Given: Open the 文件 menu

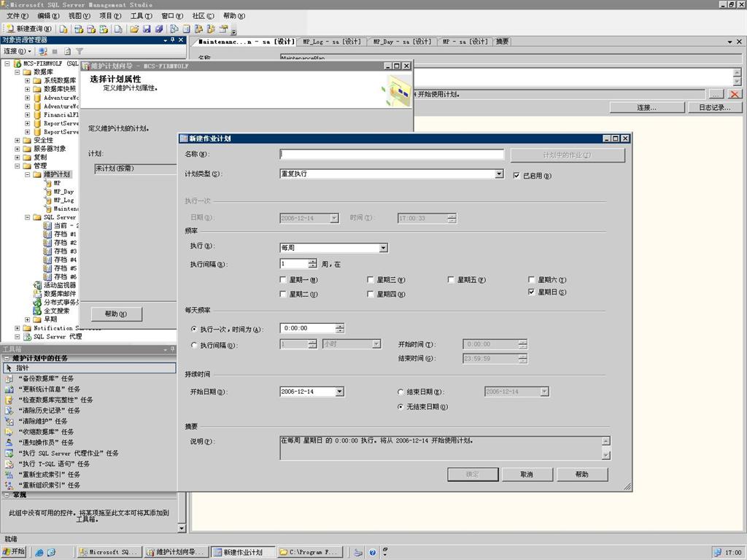Looking at the screenshot, I should (x=18, y=16).
